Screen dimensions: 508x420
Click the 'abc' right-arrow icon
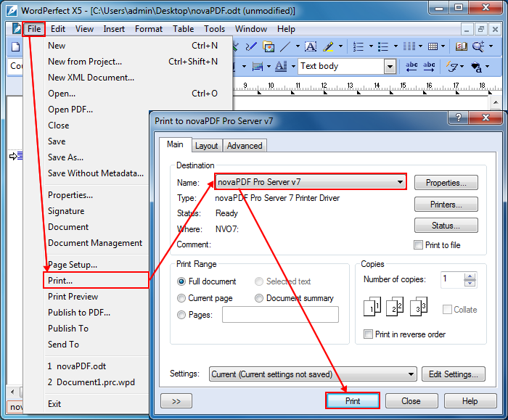click(429, 67)
